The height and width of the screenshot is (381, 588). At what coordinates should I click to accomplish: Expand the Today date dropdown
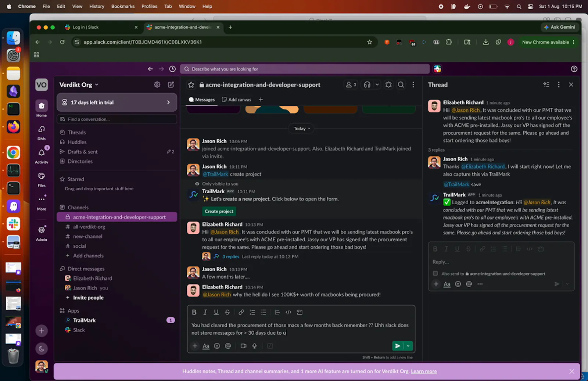pos(302,129)
